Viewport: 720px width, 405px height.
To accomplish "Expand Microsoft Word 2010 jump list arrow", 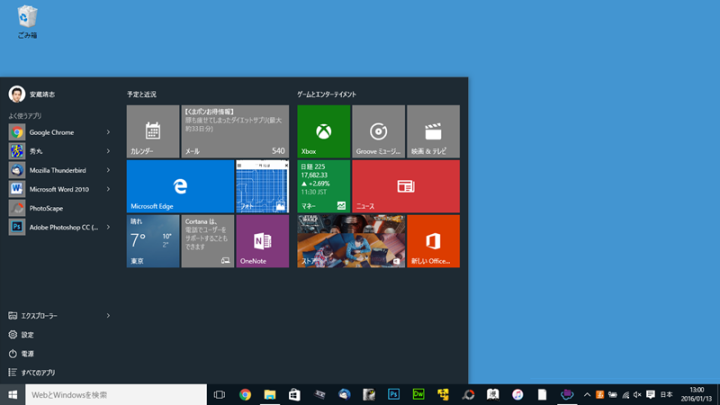I will tap(108, 189).
